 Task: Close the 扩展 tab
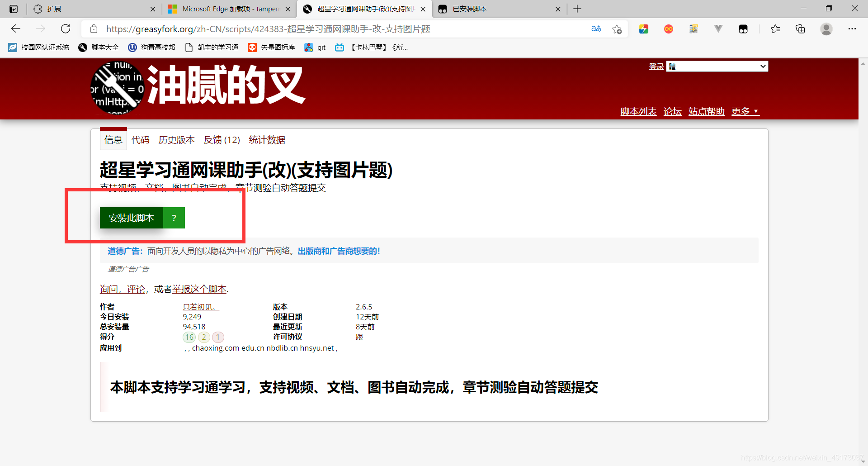coord(153,9)
